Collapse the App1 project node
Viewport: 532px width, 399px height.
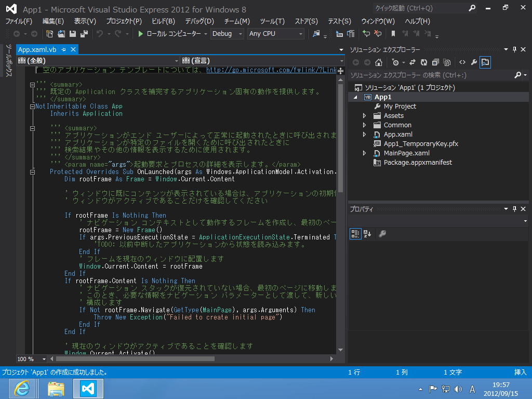[x=355, y=97]
